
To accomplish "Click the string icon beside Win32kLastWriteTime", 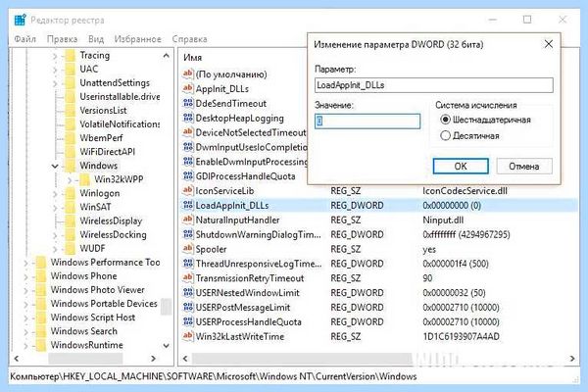I will (x=187, y=336).
